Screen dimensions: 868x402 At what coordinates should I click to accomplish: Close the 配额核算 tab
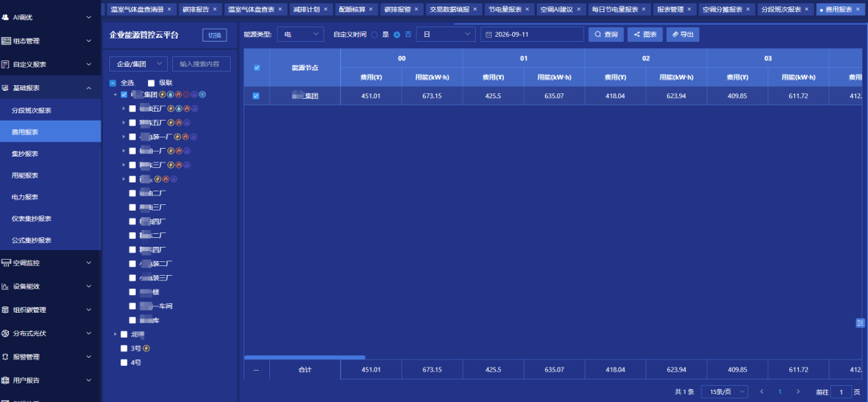[x=371, y=10]
